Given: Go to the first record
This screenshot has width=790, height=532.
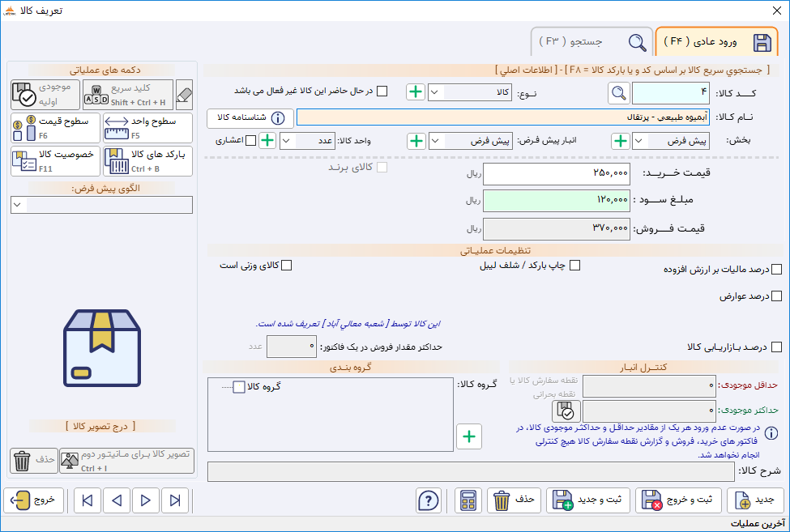Looking at the screenshot, I should [x=88, y=500].
